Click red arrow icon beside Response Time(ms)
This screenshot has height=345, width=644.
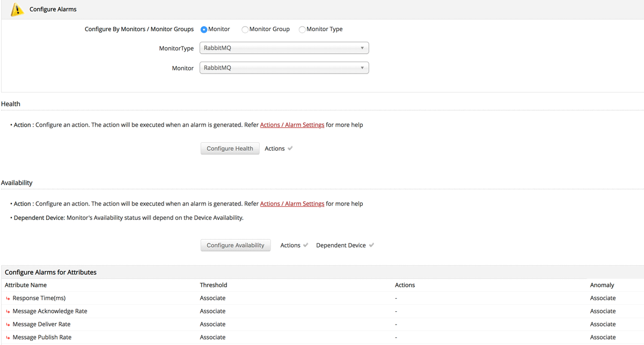click(8, 298)
